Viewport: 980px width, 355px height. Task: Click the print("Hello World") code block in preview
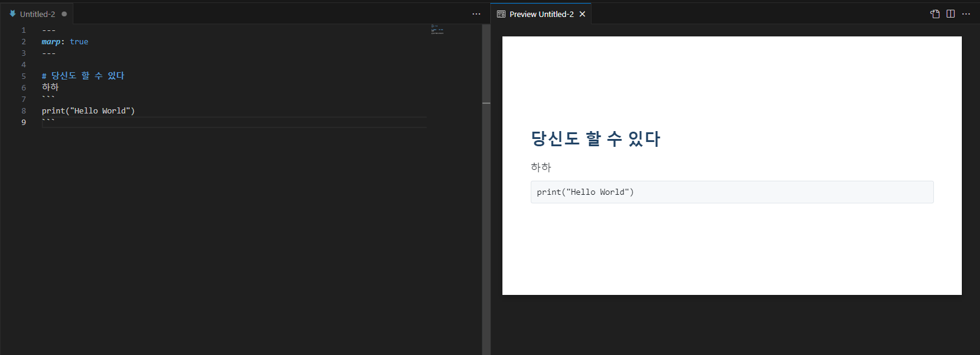[x=732, y=192]
